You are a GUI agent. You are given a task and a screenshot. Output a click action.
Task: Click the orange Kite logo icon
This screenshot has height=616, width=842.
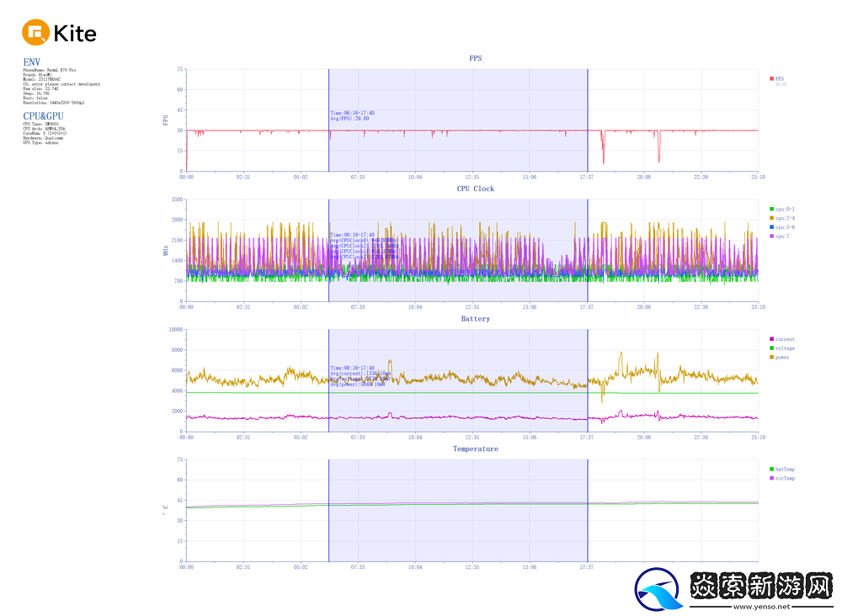click(35, 33)
